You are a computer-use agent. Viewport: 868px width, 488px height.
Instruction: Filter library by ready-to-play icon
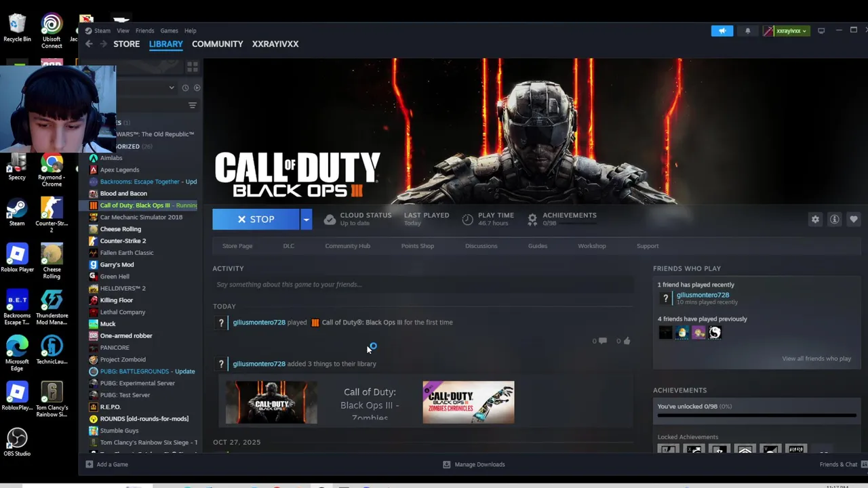(197, 87)
